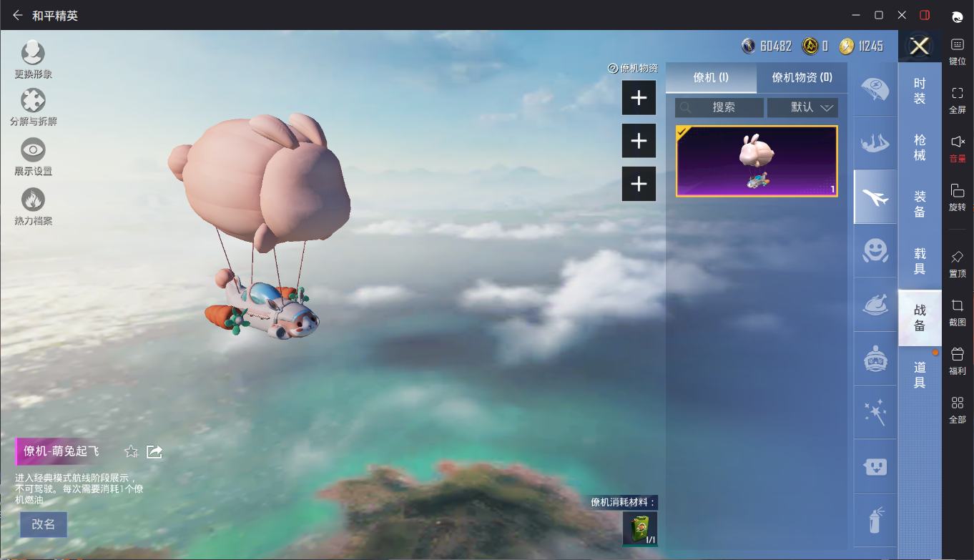Click the 60482 currency amount
Screen dimensions: 974x560
click(x=776, y=46)
